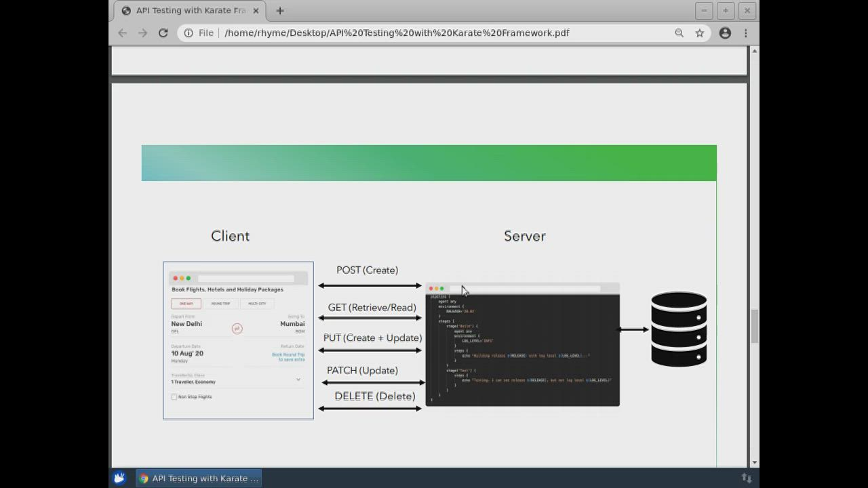
Task: Click the Book Round Trip link
Action: click(288, 357)
